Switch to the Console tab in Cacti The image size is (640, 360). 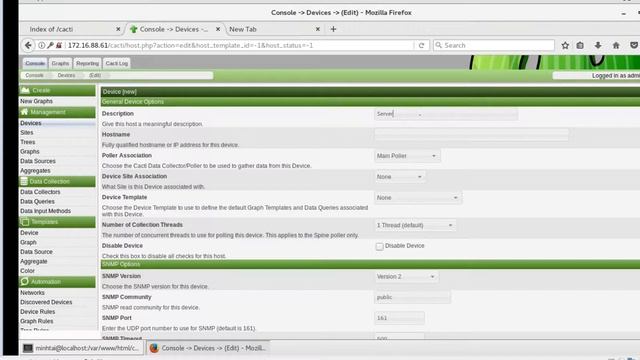coord(35,63)
